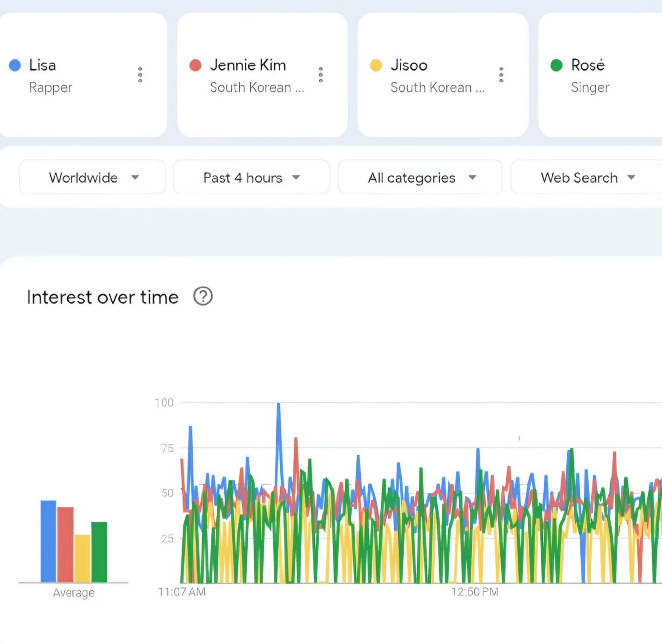662x644 pixels.
Task: Click the blue average bar for Lisa
Action: pos(48,541)
